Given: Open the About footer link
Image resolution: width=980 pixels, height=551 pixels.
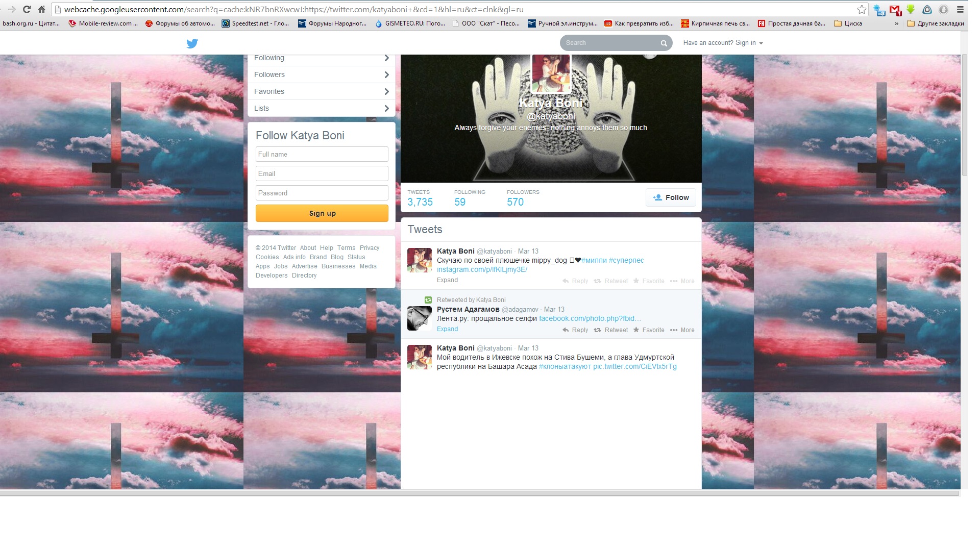Looking at the screenshot, I should (308, 248).
